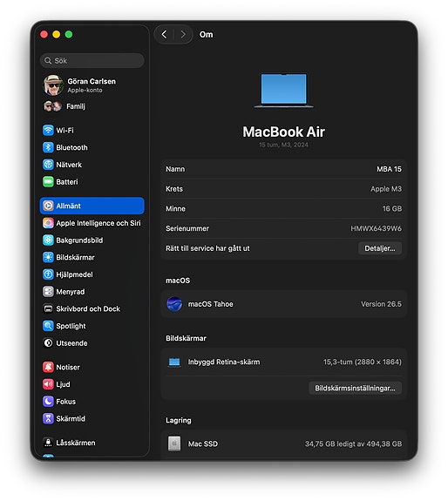Select Allmänt in the sidebar

[92, 206]
